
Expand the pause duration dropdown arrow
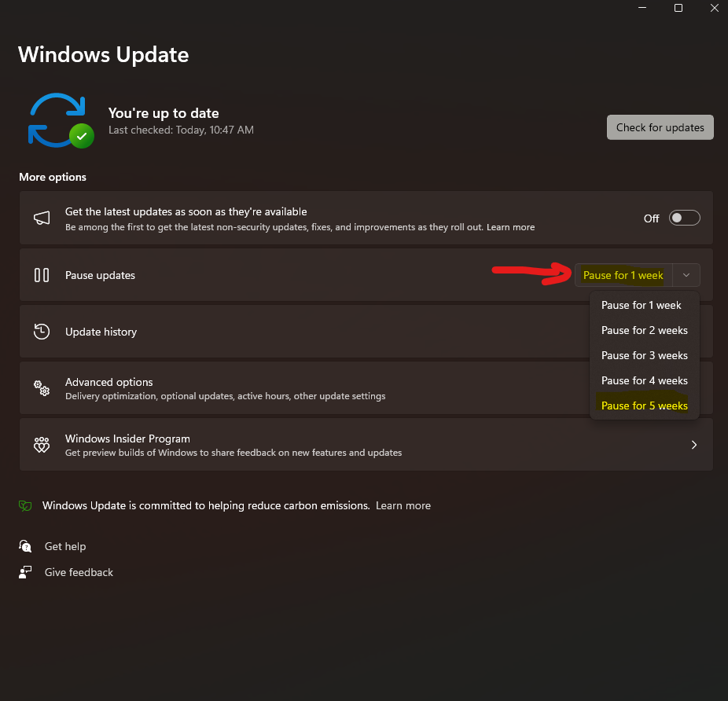(686, 275)
